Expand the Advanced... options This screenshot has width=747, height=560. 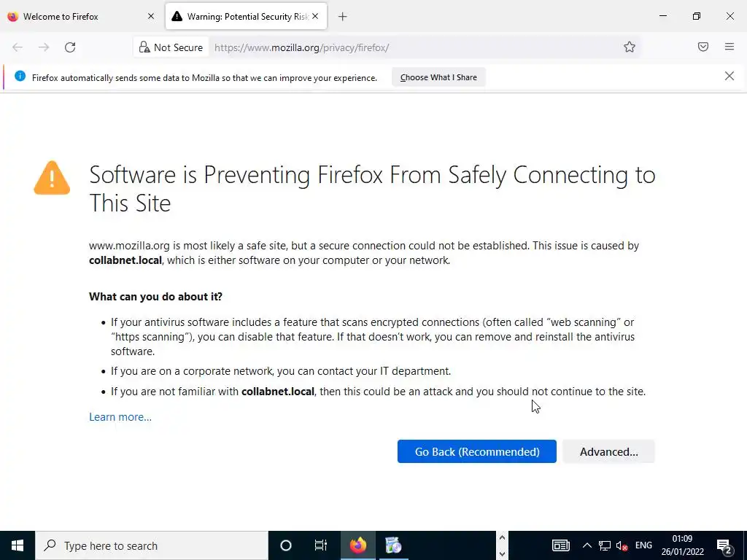coord(608,451)
